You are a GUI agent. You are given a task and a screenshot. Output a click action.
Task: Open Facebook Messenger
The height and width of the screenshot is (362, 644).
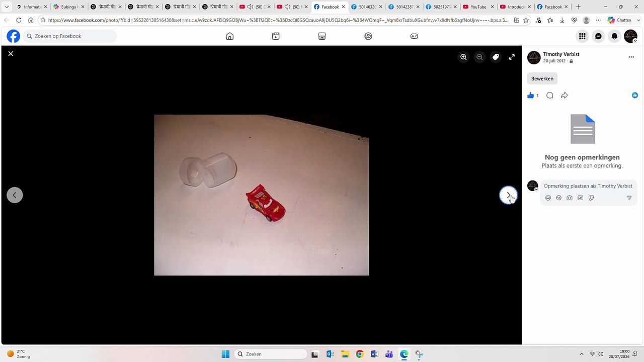pyautogui.click(x=598, y=36)
